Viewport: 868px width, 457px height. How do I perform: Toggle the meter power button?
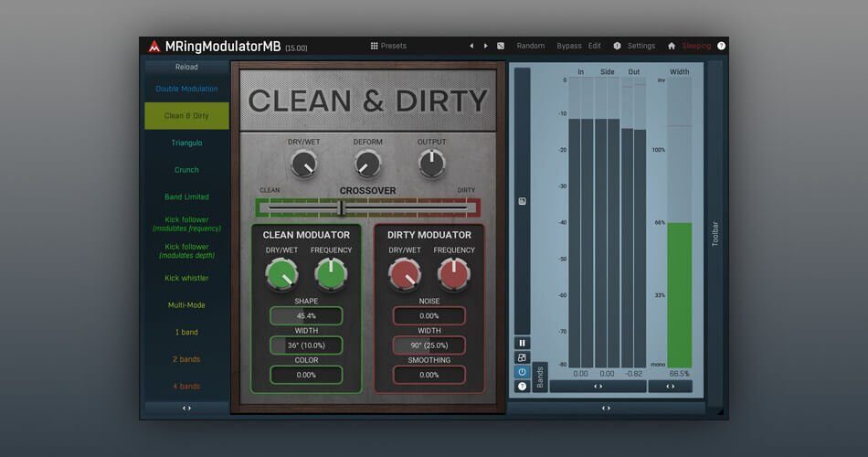point(522,372)
